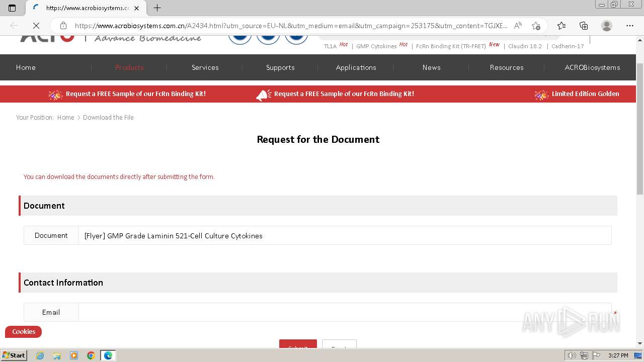Submit the document request form
The height and width of the screenshot is (362, 644).
pyautogui.click(x=298, y=343)
